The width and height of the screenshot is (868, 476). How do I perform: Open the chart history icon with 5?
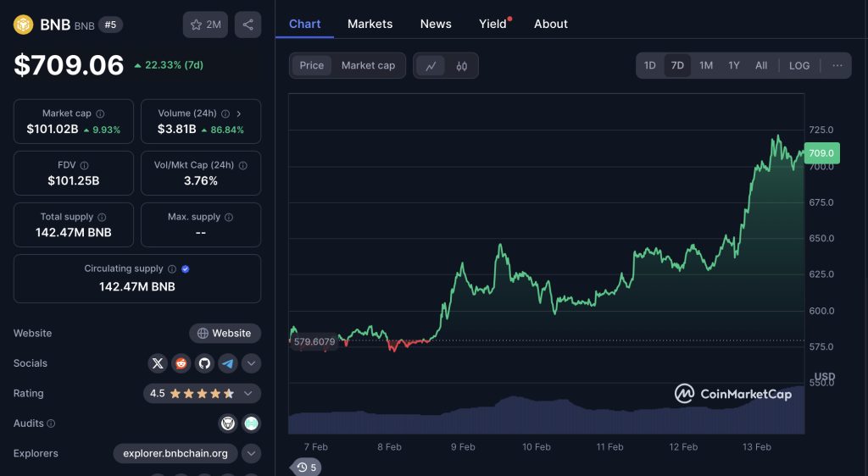coord(306,468)
